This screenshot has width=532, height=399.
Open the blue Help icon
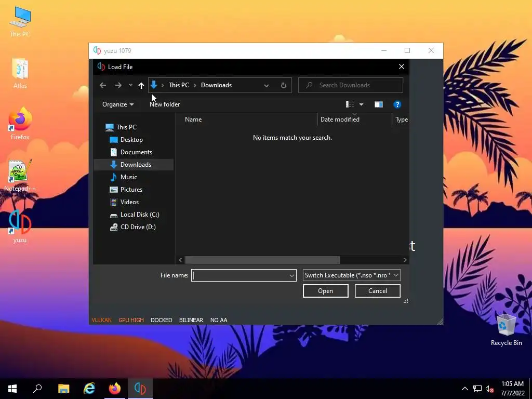click(x=397, y=104)
